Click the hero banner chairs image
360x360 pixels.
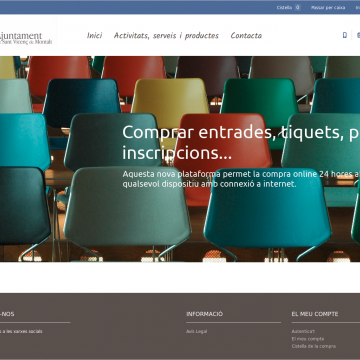180,159
